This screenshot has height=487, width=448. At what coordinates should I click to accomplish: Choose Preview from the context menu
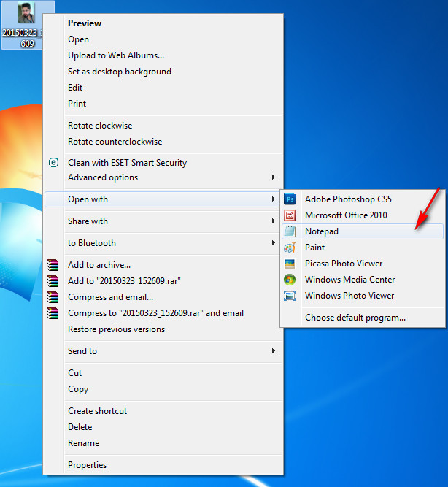click(163, 23)
